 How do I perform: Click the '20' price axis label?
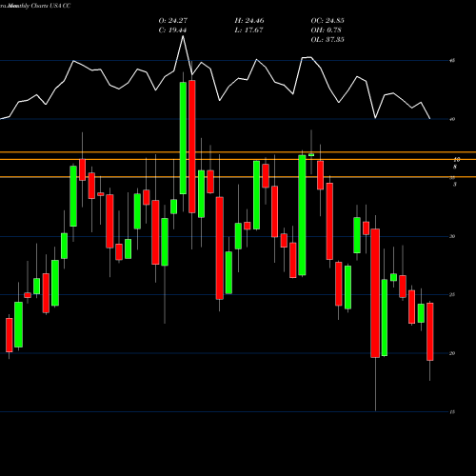click(x=452, y=353)
